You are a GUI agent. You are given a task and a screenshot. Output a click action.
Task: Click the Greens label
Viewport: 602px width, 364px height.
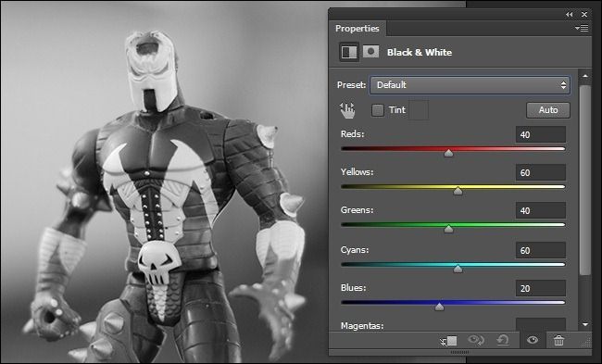[357, 210]
